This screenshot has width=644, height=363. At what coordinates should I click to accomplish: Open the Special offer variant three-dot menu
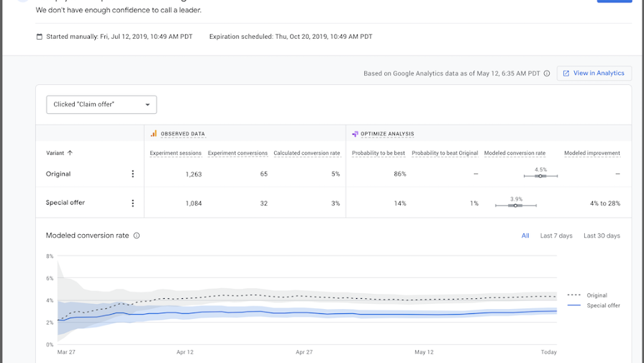click(x=132, y=203)
